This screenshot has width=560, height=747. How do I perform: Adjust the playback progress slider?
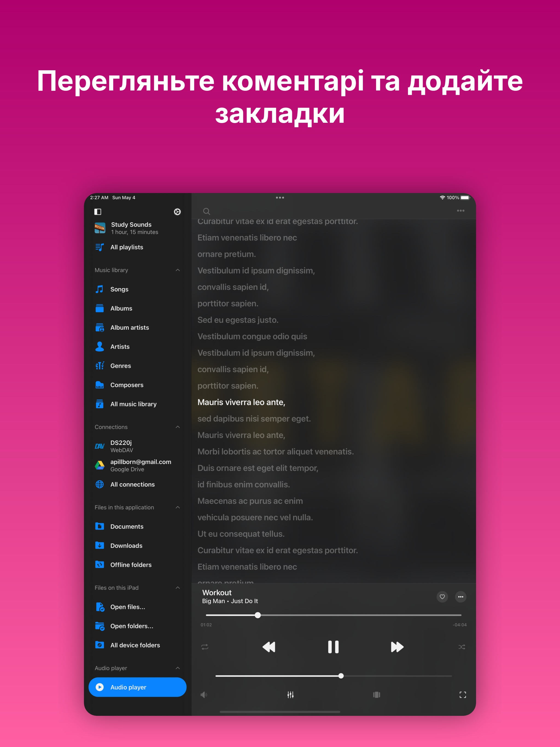[x=258, y=615]
